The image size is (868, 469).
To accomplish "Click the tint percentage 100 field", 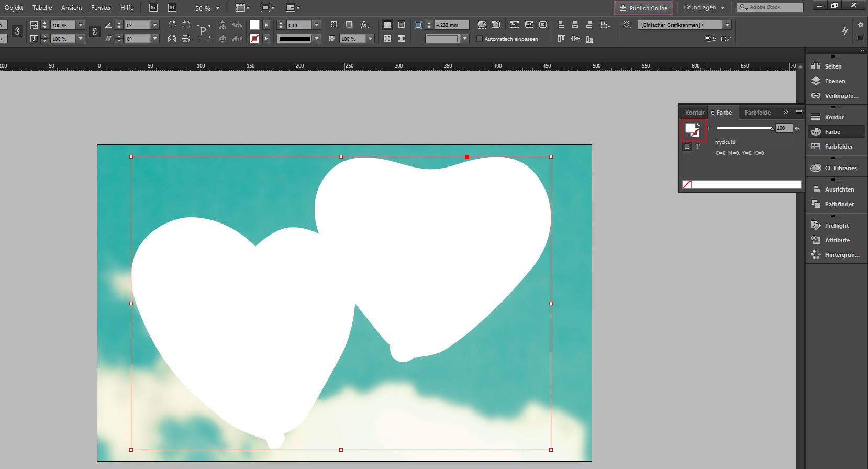I will point(784,128).
